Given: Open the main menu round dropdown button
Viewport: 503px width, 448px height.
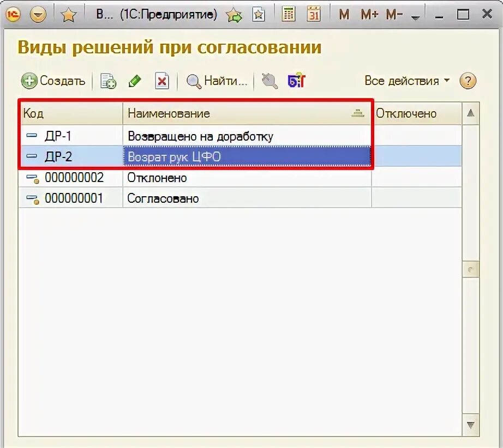Looking at the screenshot, I should click(x=38, y=14).
